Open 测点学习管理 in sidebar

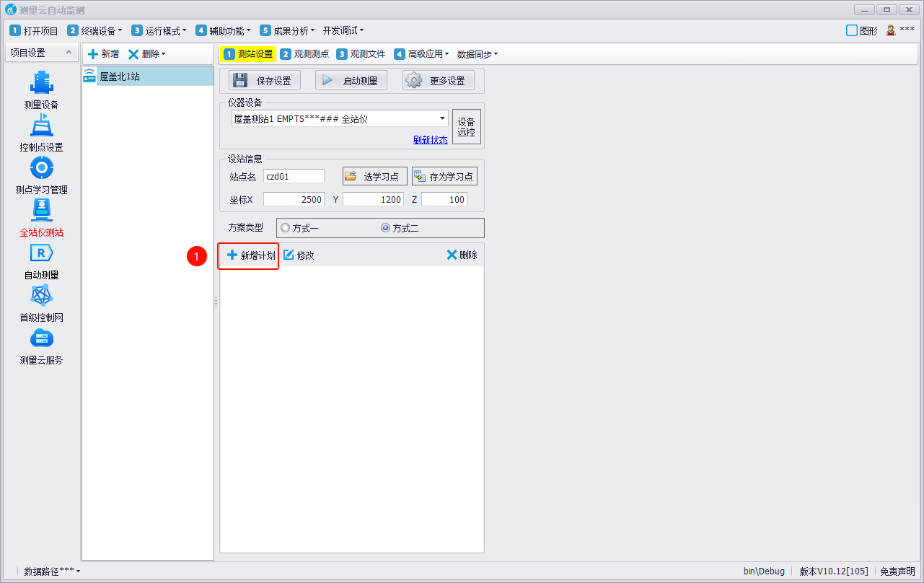click(x=41, y=169)
